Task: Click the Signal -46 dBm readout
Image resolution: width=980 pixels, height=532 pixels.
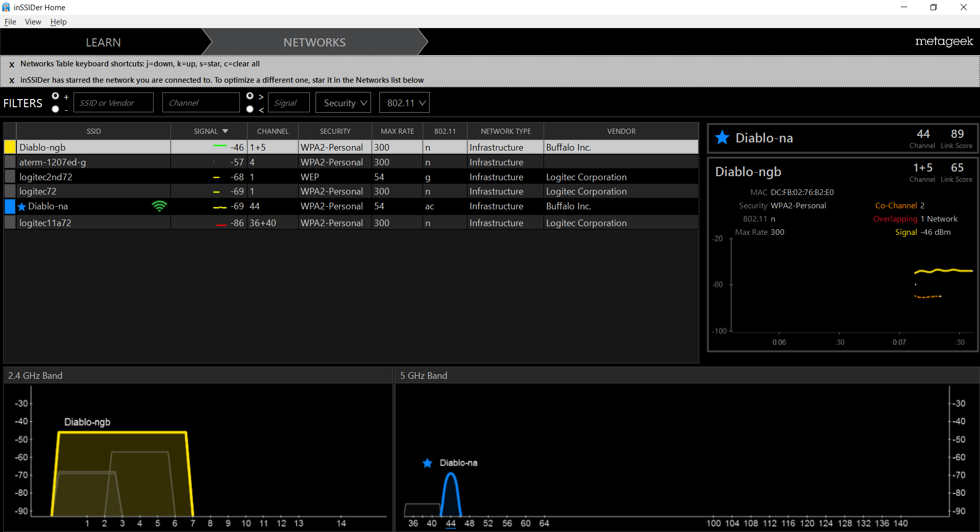Action: pyautogui.click(x=923, y=232)
